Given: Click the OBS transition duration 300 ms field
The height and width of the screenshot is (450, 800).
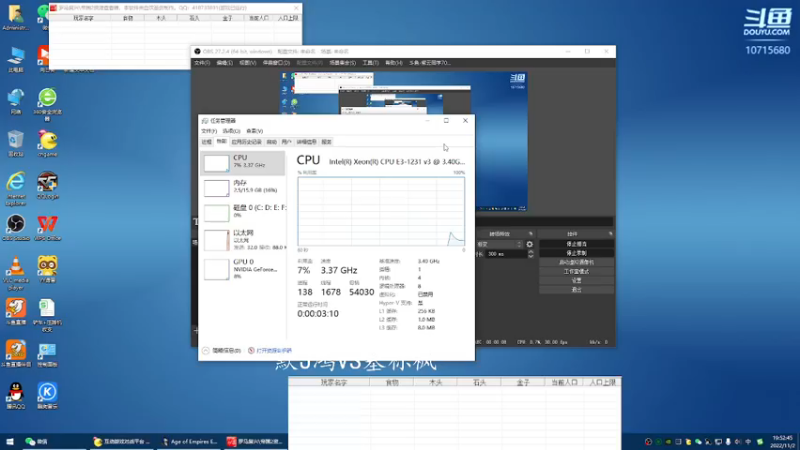Looking at the screenshot, I should coord(505,254).
